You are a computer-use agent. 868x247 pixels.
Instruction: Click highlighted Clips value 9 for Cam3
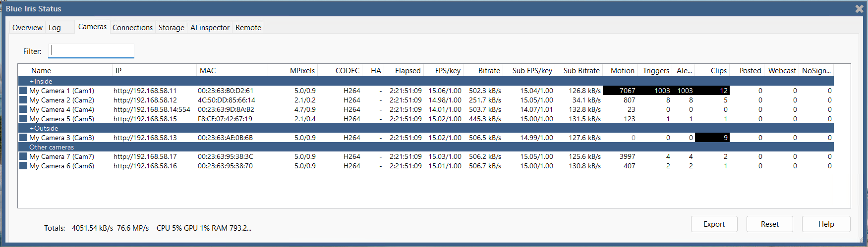tap(725, 138)
